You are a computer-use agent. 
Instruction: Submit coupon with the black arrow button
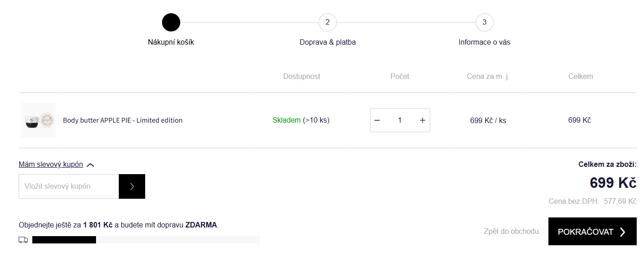pos(132,186)
